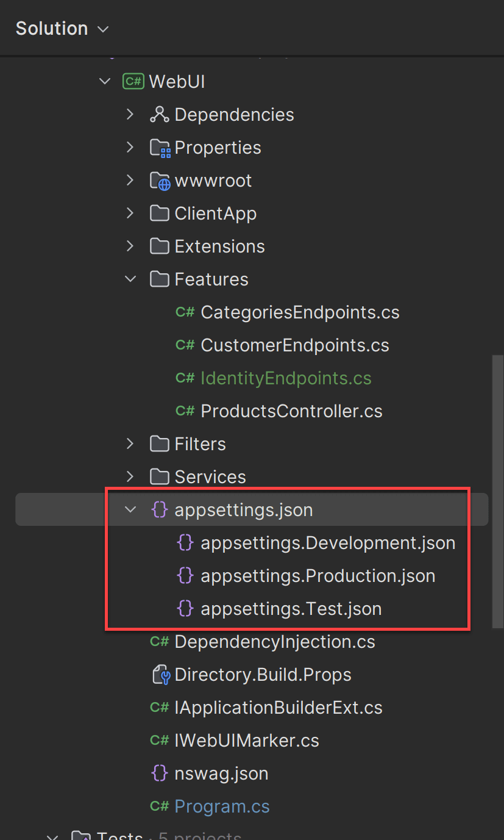Click the nswag.json braces icon

point(159,774)
